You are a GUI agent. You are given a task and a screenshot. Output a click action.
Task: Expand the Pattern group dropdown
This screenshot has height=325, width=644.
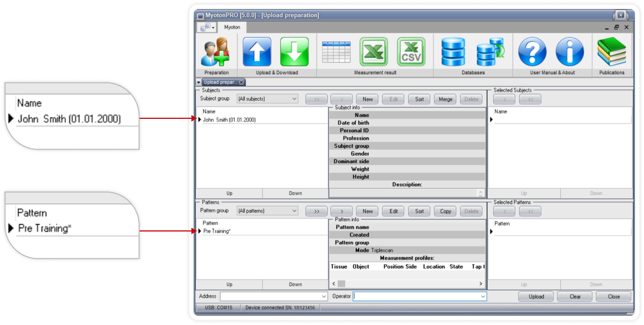pos(294,211)
